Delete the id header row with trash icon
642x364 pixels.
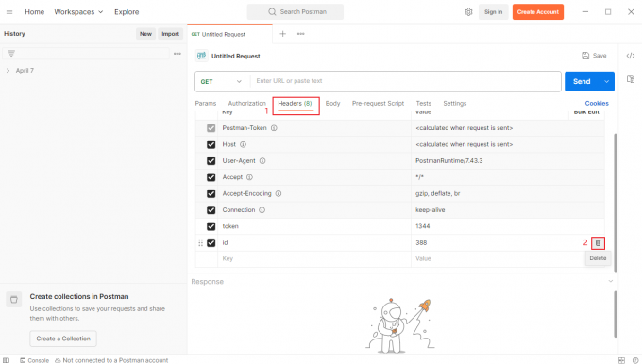click(598, 243)
